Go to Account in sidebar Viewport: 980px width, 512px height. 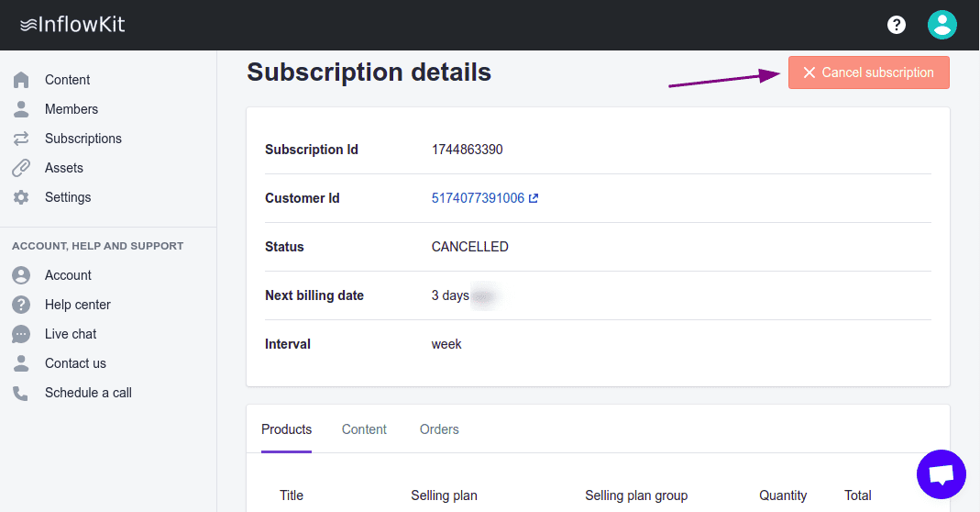(68, 275)
